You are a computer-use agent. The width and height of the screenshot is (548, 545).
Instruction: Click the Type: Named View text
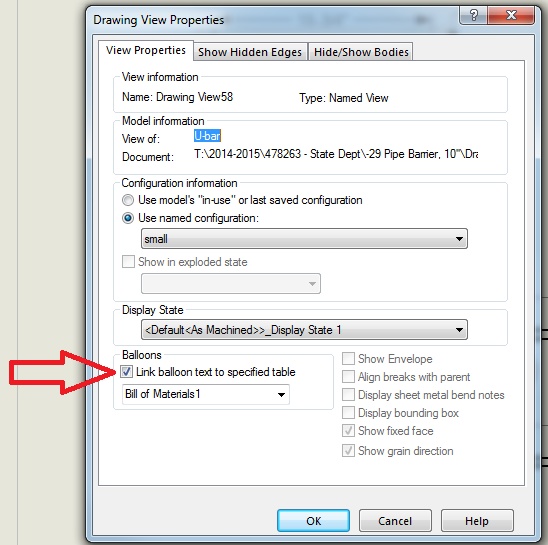(344, 98)
